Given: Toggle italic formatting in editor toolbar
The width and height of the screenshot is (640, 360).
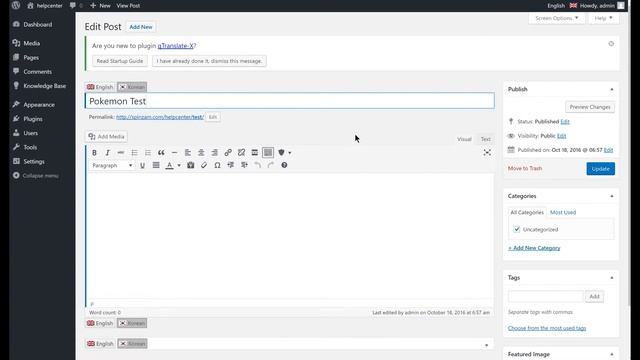Looking at the screenshot, I should (x=107, y=153).
